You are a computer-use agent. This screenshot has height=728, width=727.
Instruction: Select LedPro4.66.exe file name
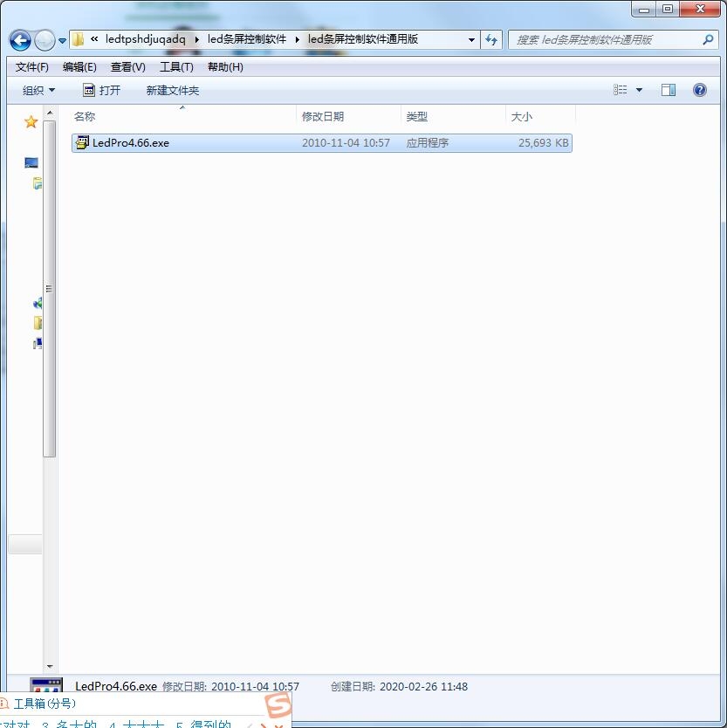pyautogui.click(x=130, y=143)
